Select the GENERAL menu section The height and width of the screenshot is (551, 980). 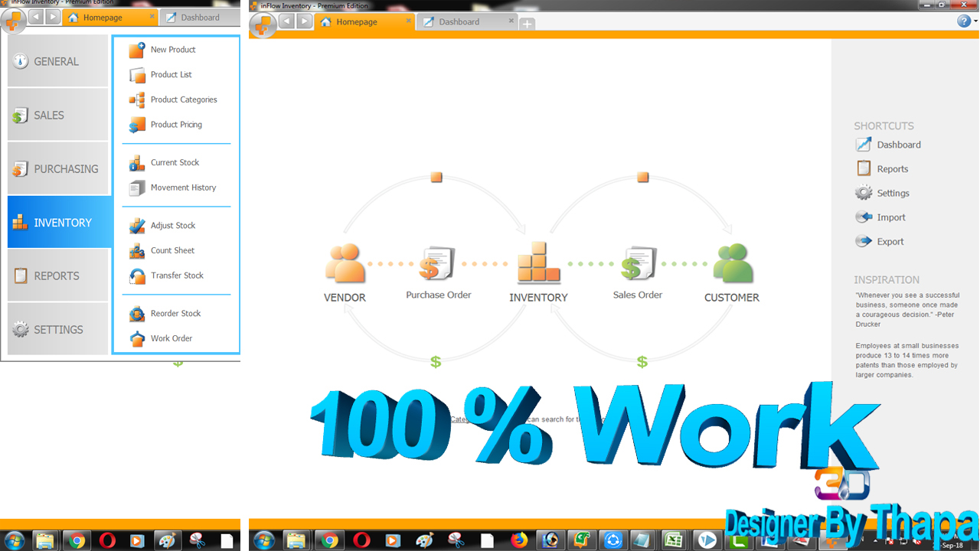tap(58, 61)
